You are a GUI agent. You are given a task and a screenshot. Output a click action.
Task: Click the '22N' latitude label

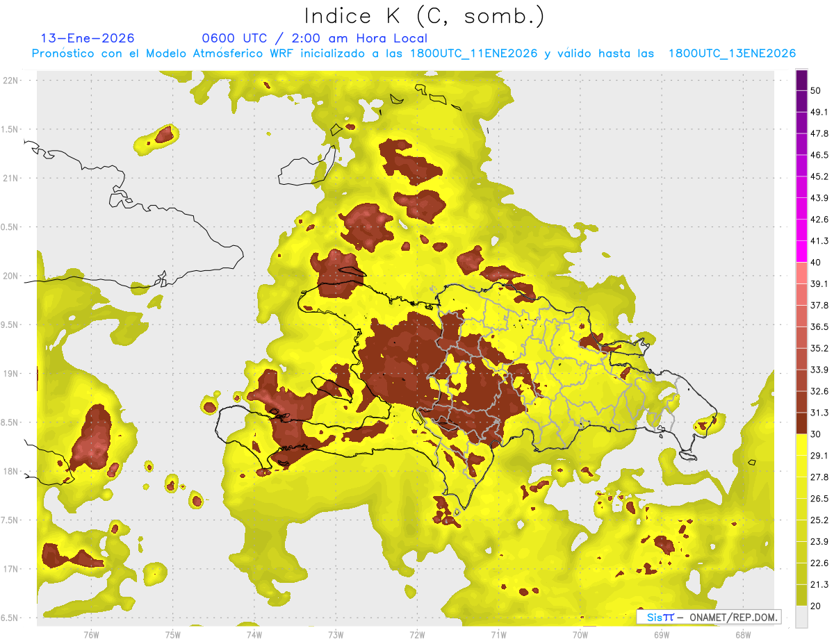pos(10,81)
